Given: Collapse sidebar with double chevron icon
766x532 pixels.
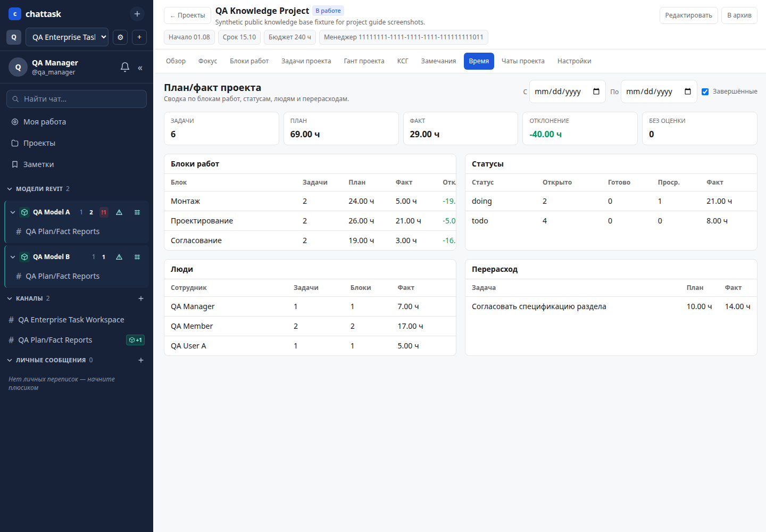Looking at the screenshot, I should tap(140, 68).
